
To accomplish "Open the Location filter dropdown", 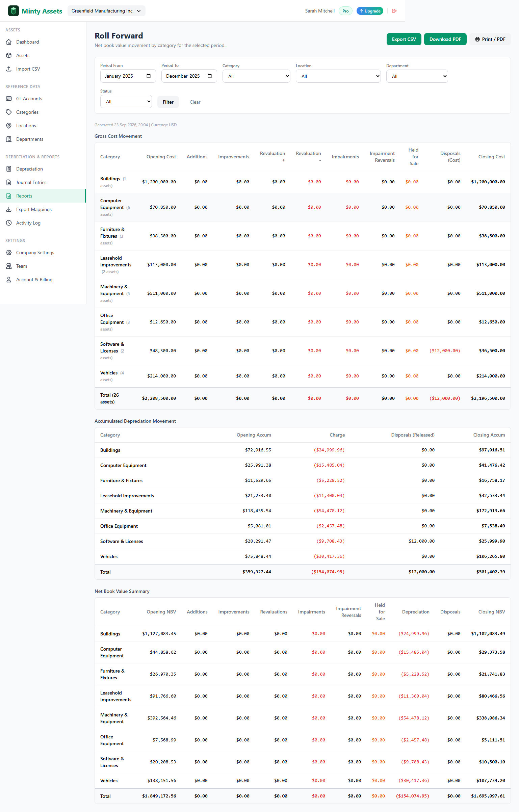I will pyautogui.click(x=338, y=76).
